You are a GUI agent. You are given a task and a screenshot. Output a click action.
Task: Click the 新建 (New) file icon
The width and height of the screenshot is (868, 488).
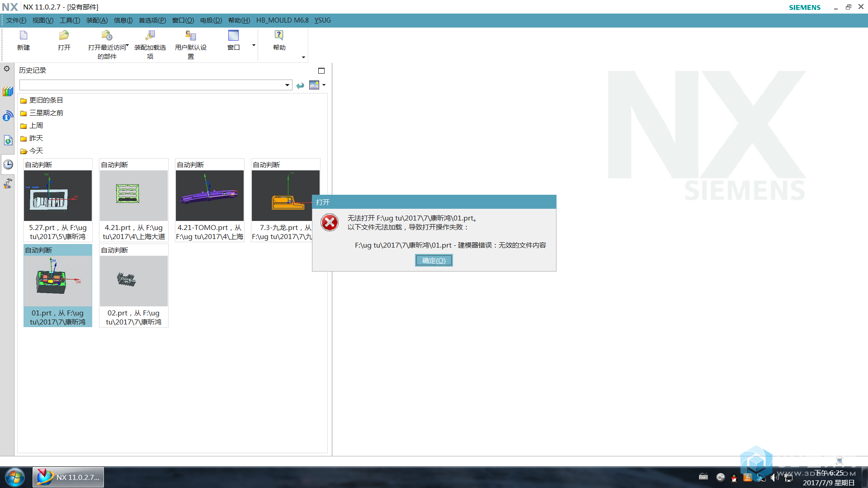click(x=24, y=35)
